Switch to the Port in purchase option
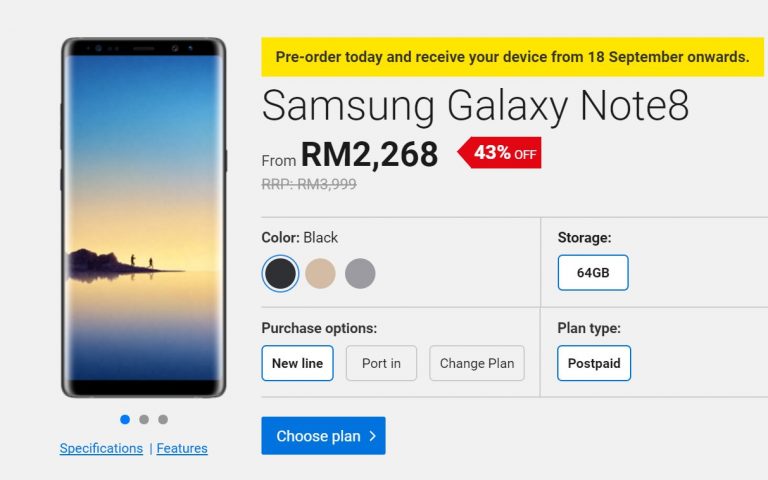This screenshot has height=480, width=768. click(381, 363)
